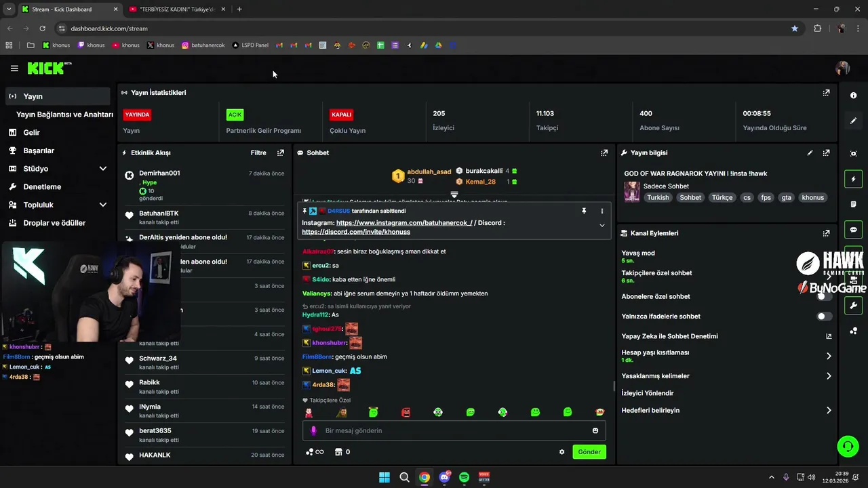Screen dimensions: 868x488
Task: Open Windows Start menu
Action: (384, 477)
